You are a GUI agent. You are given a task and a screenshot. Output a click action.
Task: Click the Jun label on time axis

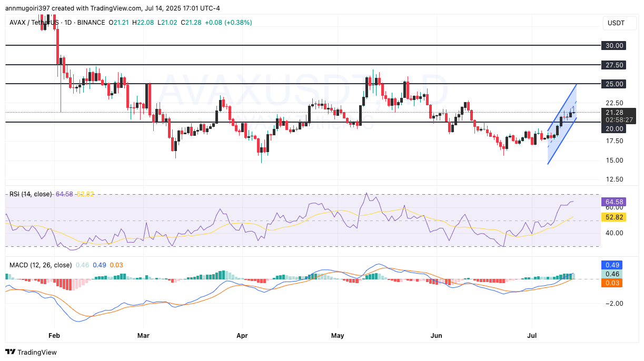click(x=436, y=335)
